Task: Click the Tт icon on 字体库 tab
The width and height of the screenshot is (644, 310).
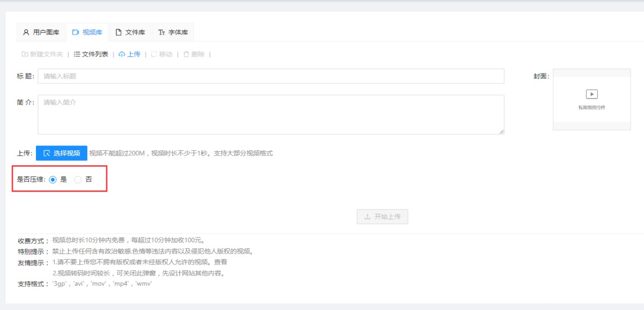Action: pyautogui.click(x=162, y=32)
